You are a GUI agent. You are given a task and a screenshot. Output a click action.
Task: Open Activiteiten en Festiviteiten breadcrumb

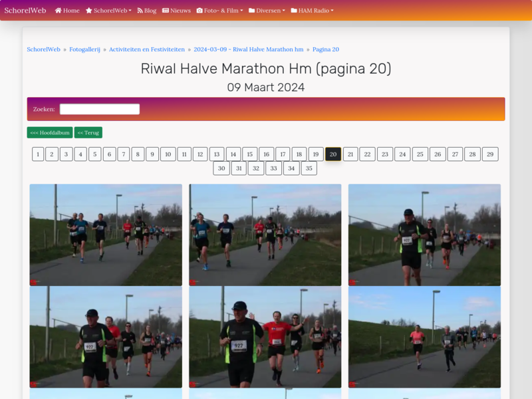147,49
